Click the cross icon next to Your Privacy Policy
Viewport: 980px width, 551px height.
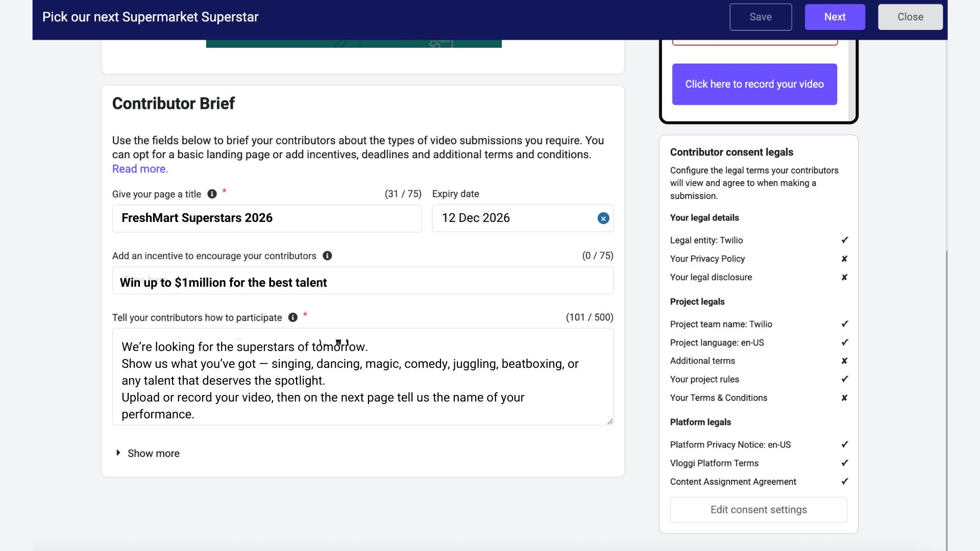click(844, 259)
